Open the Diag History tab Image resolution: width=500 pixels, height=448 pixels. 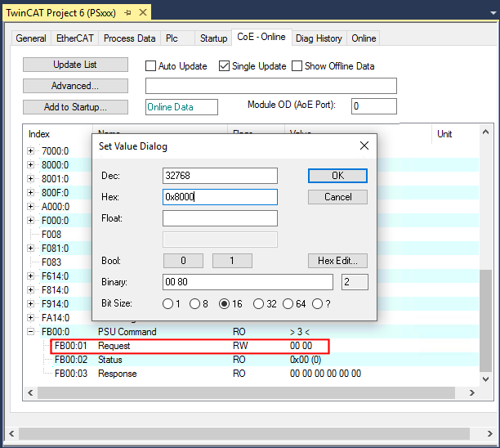[319, 38]
